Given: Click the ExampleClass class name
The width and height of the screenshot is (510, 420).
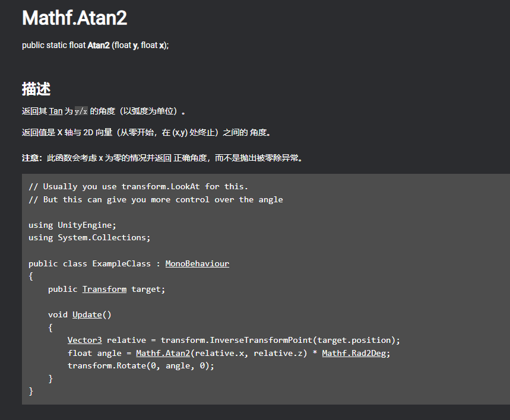Looking at the screenshot, I should pyautogui.click(x=121, y=263).
